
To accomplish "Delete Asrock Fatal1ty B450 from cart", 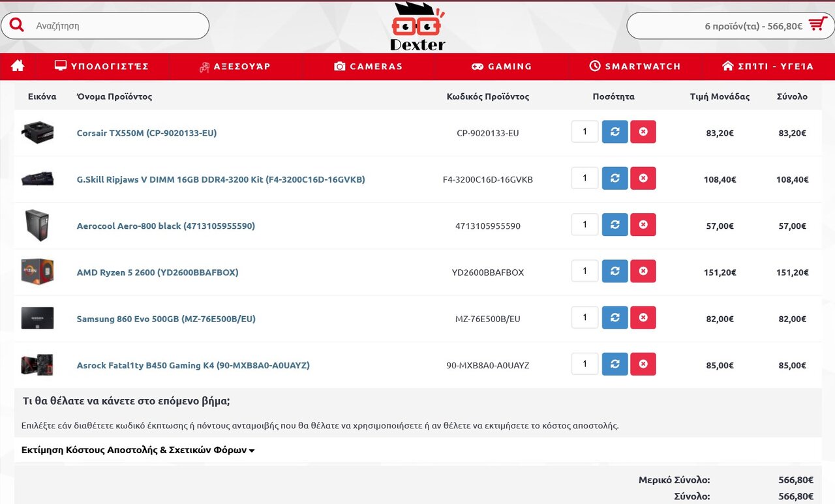I will pyautogui.click(x=643, y=364).
